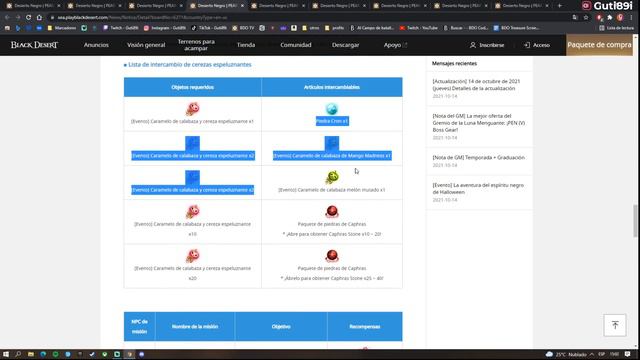The width and height of the screenshot is (640, 360).
Task: Open the extensions puzzle icon
Action: click(x=609, y=18)
